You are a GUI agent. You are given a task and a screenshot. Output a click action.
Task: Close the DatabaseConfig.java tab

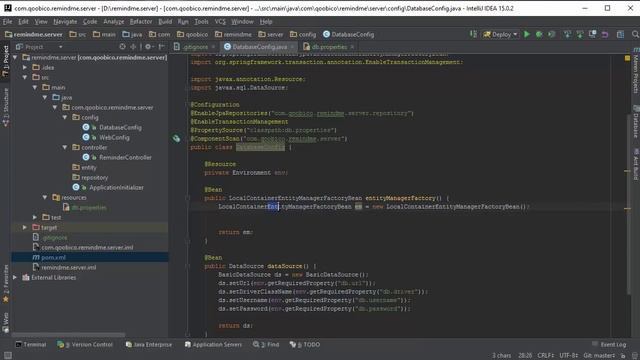point(292,47)
